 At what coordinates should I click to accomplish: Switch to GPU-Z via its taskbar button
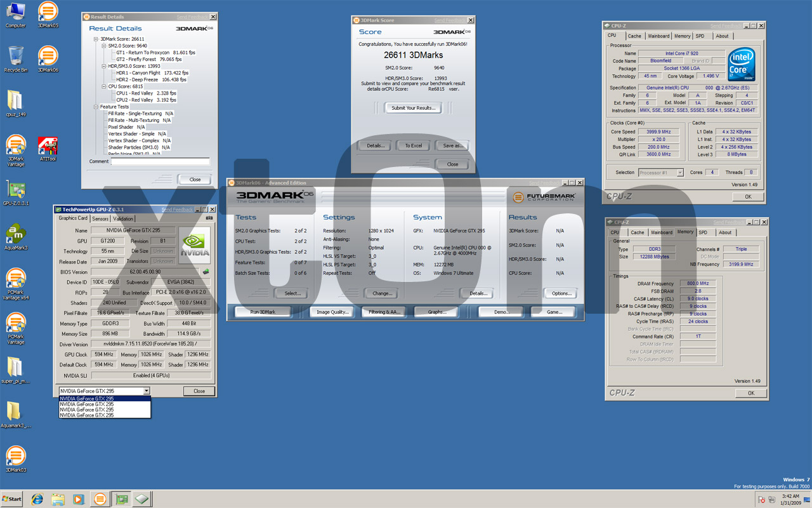[121, 499]
